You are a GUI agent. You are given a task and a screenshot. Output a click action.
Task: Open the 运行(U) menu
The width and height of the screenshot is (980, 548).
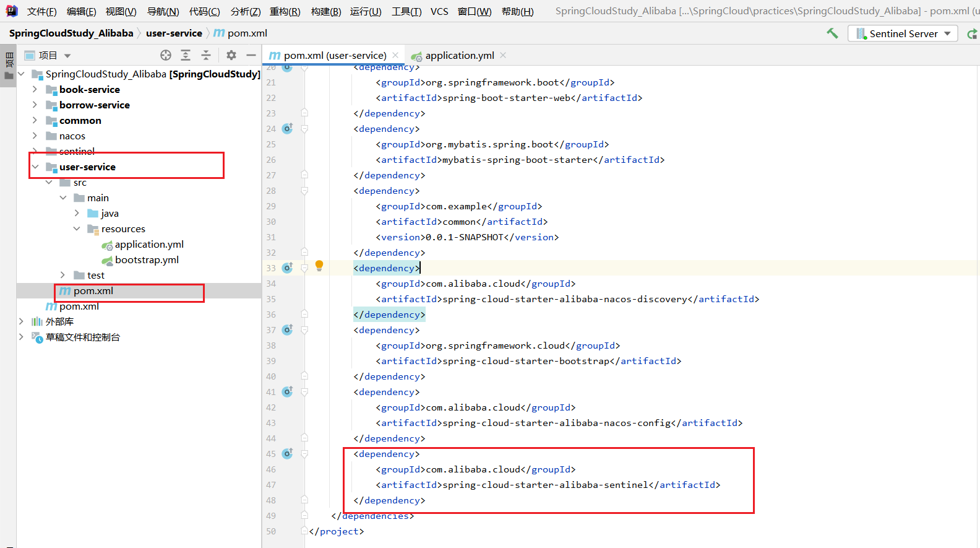pos(366,12)
